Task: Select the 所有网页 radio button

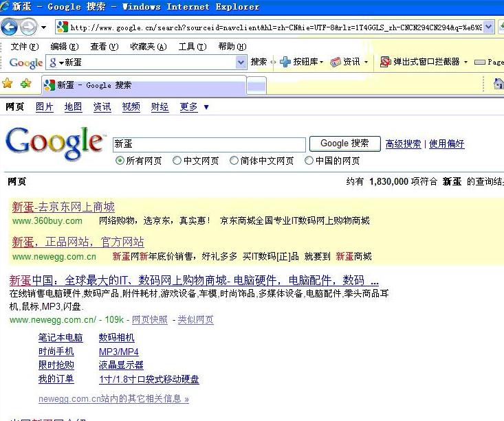Action: click(x=120, y=161)
